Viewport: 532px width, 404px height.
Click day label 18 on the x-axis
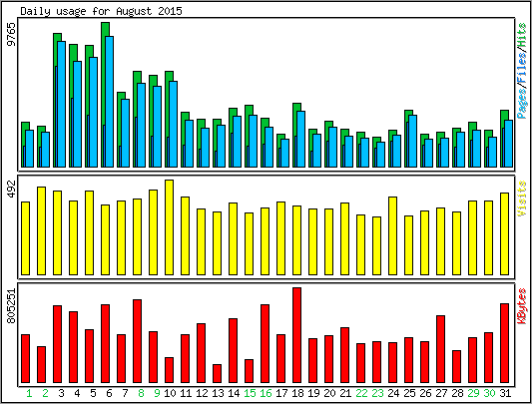pos(297,393)
